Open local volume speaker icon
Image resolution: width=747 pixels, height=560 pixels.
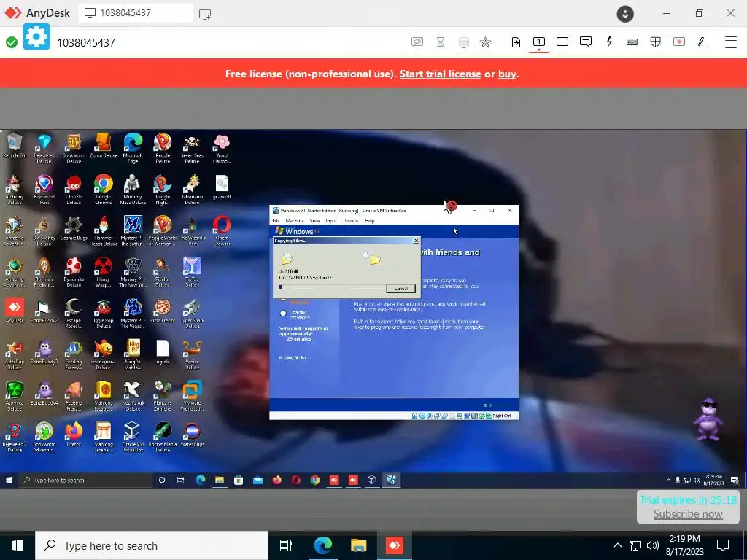click(x=653, y=545)
